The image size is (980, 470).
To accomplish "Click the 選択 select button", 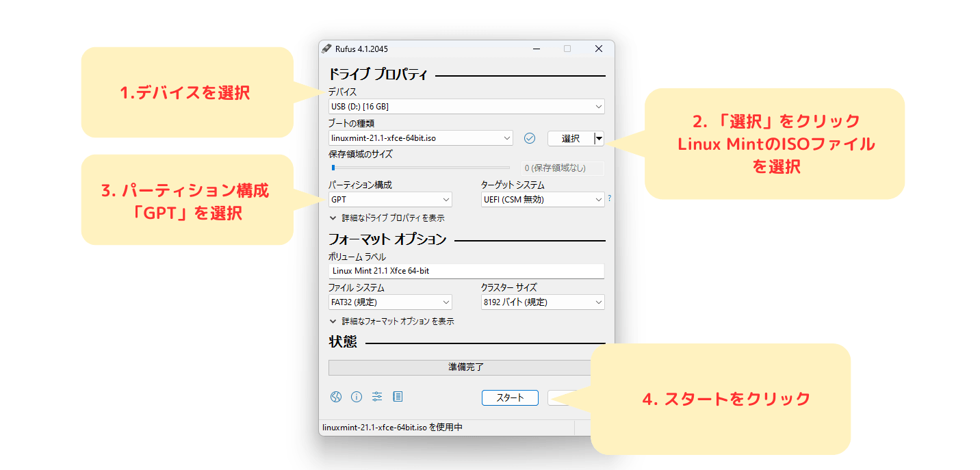I will (570, 138).
